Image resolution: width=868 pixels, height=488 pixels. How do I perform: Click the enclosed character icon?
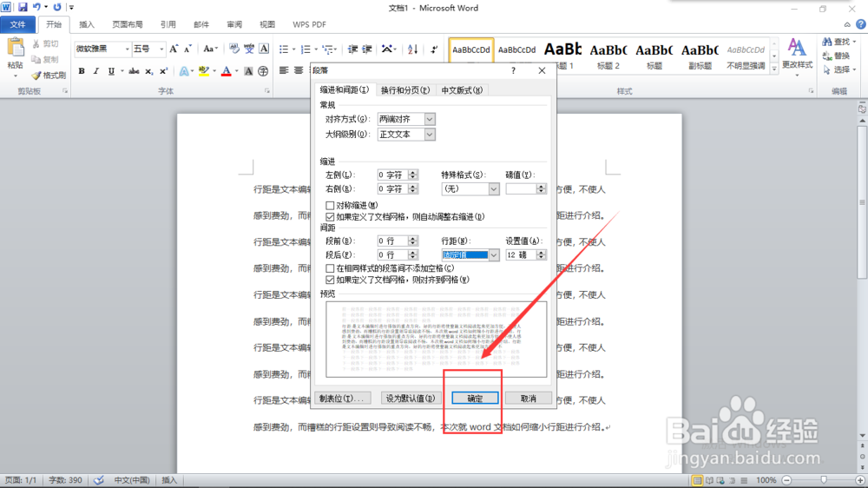click(263, 71)
